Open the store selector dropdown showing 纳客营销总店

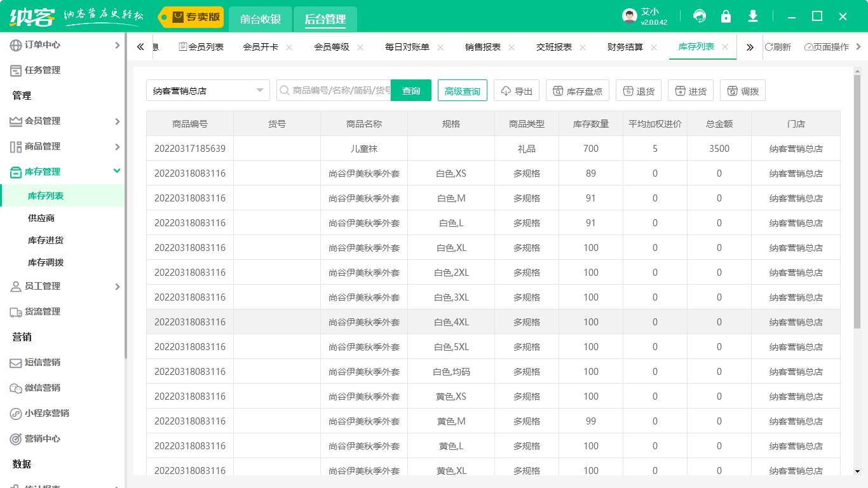point(208,90)
